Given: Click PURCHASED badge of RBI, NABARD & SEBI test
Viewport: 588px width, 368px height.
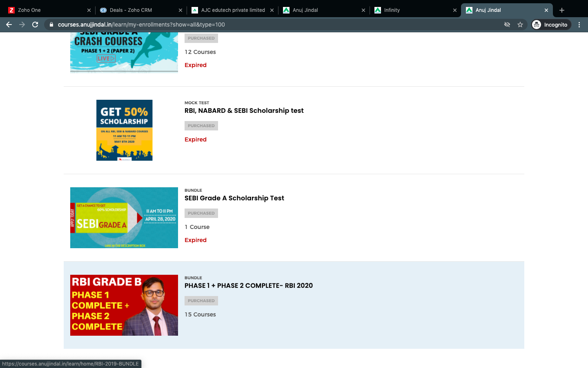Looking at the screenshot, I should click(201, 126).
